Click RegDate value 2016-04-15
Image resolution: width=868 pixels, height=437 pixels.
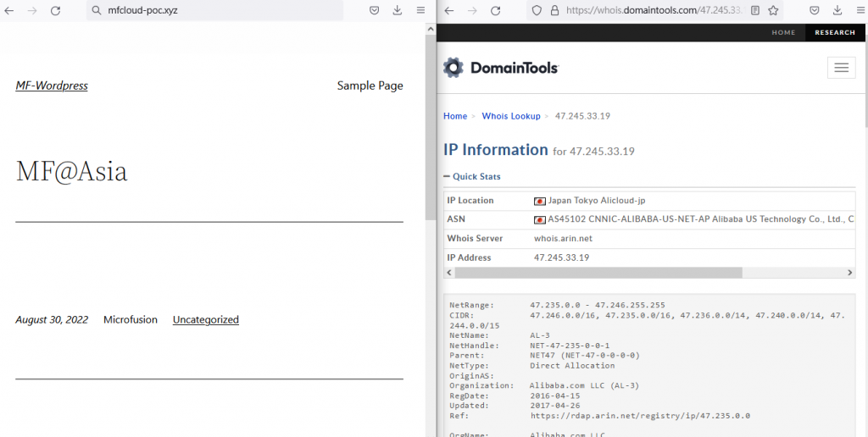pyautogui.click(x=554, y=396)
